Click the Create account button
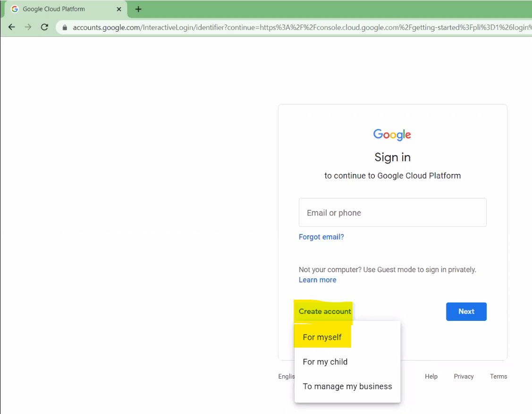Viewport: 532px width, 414px height. pyautogui.click(x=325, y=311)
